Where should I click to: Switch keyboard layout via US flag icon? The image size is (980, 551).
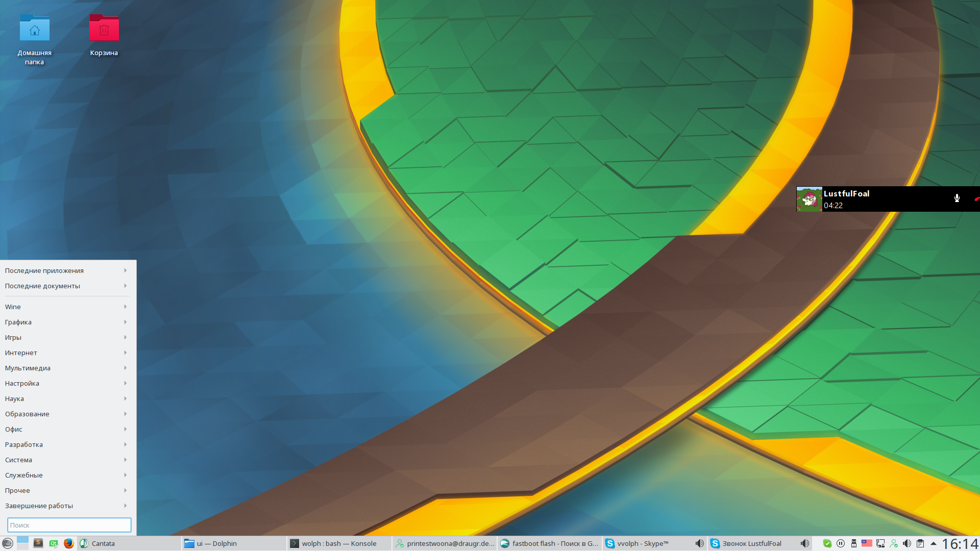tap(867, 543)
